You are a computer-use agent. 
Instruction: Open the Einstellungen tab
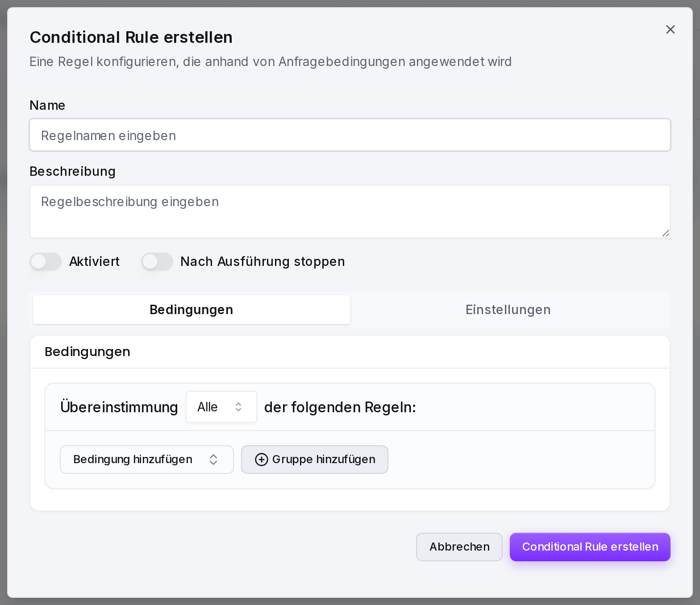[x=508, y=310]
